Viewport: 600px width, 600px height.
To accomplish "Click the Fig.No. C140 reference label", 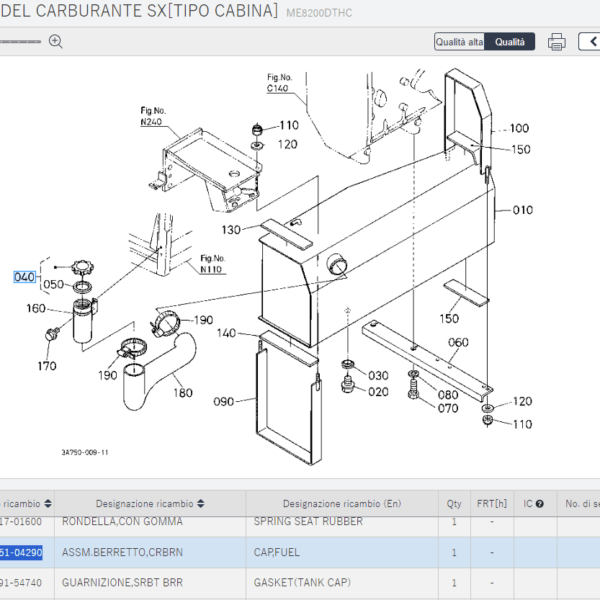I will tap(279, 83).
